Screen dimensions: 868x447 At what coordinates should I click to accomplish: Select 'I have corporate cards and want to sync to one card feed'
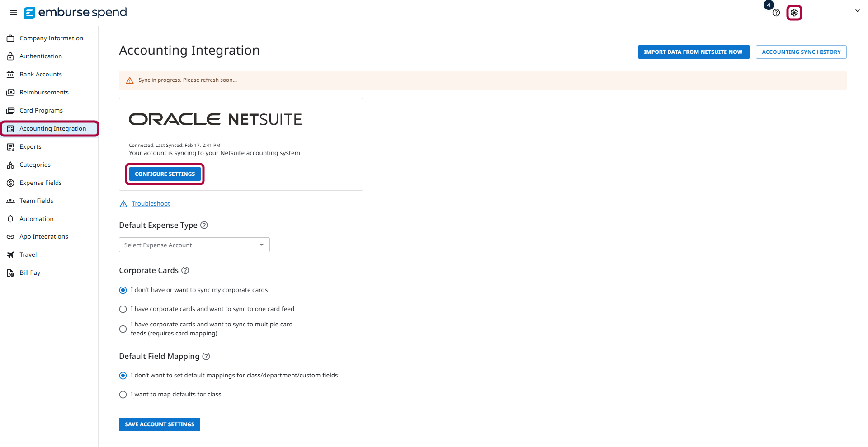click(x=123, y=309)
